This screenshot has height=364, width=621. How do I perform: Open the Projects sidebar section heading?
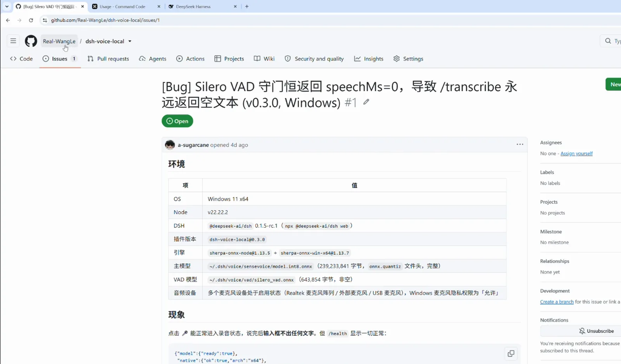(x=548, y=202)
